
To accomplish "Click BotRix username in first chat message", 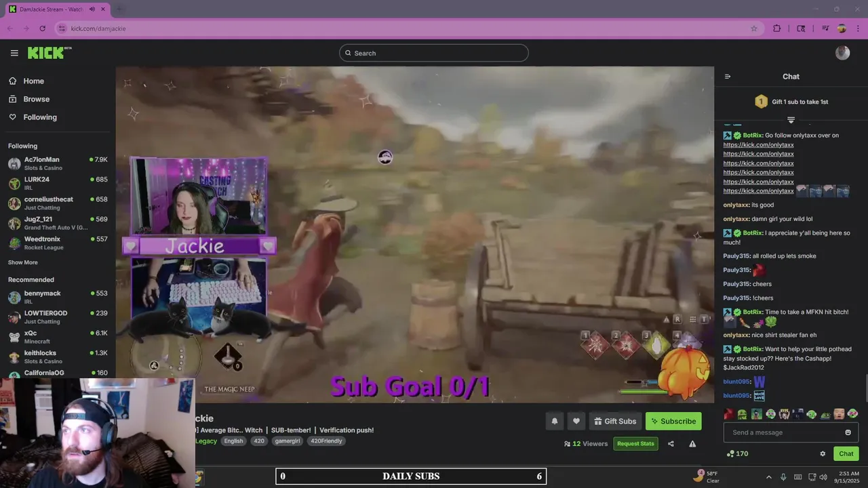I will [x=753, y=136].
